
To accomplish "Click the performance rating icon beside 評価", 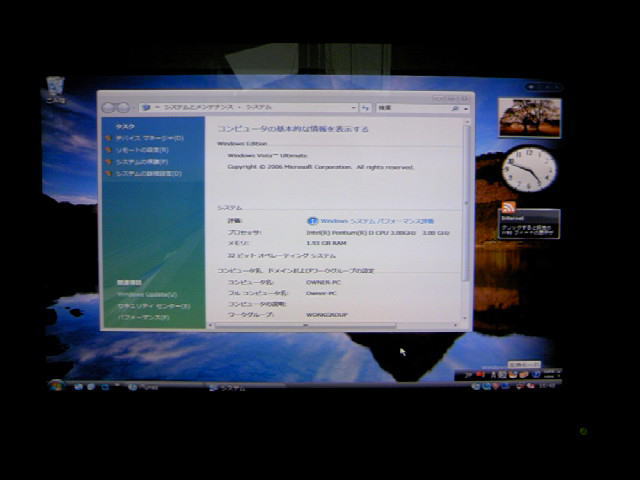I will (312, 221).
